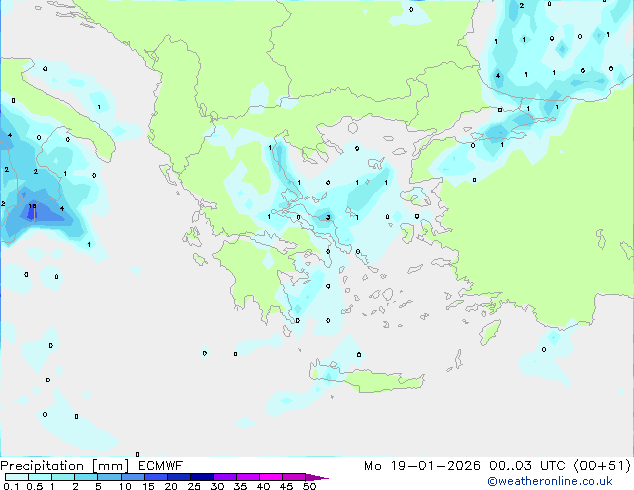Select the lightest 0.1–0.5 mm legend swatch
This screenshot has height=490, width=634.
(17, 477)
